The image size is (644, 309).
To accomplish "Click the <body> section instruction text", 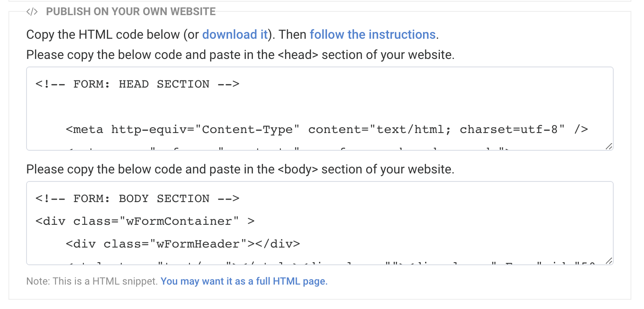I will (240, 170).
